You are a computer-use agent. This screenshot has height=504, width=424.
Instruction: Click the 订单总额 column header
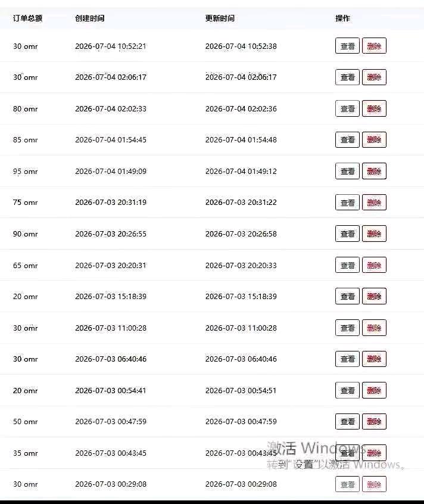click(x=27, y=18)
